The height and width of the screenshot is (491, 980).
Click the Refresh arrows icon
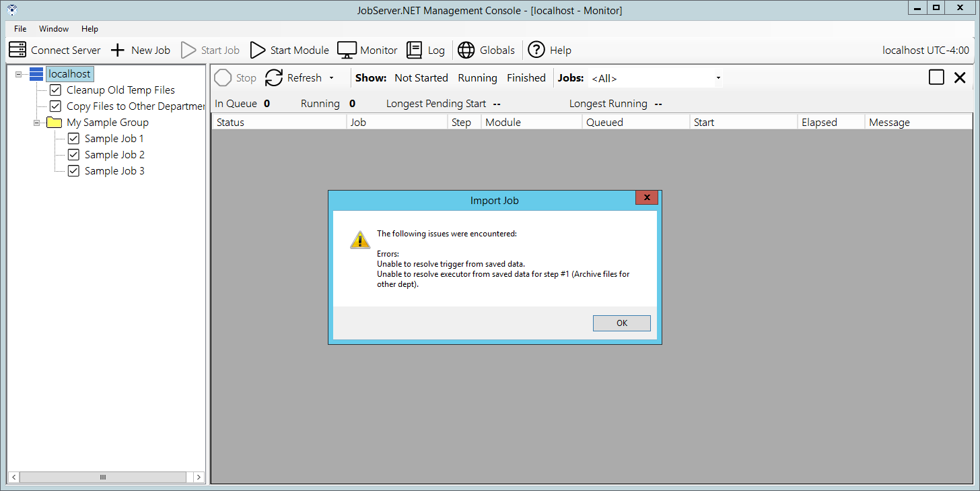pos(274,78)
